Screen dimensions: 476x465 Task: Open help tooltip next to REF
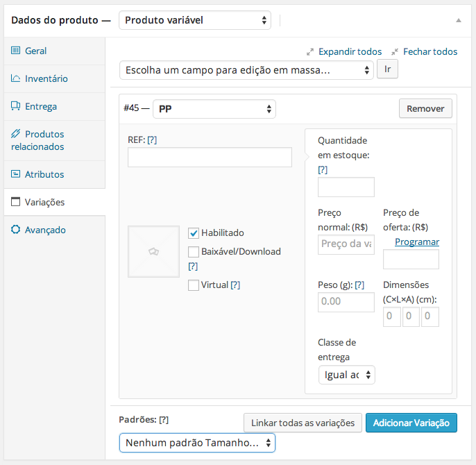[152, 139]
